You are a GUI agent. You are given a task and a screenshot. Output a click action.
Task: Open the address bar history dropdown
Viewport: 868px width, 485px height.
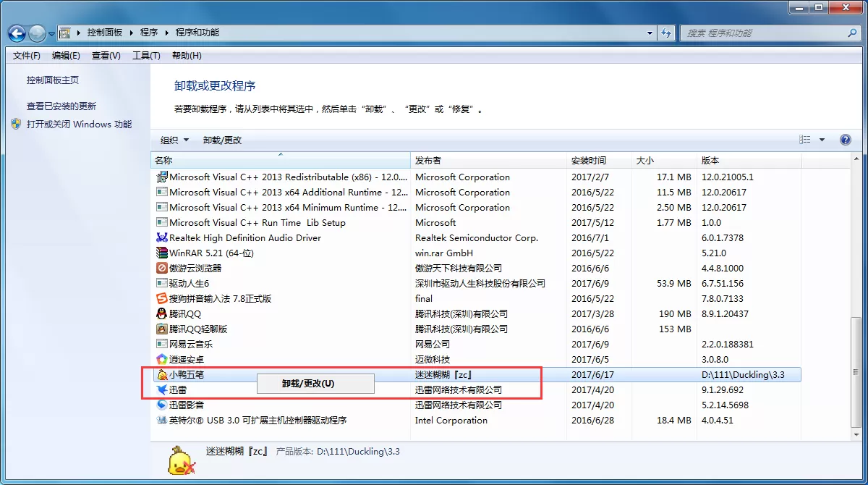[650, 33]
